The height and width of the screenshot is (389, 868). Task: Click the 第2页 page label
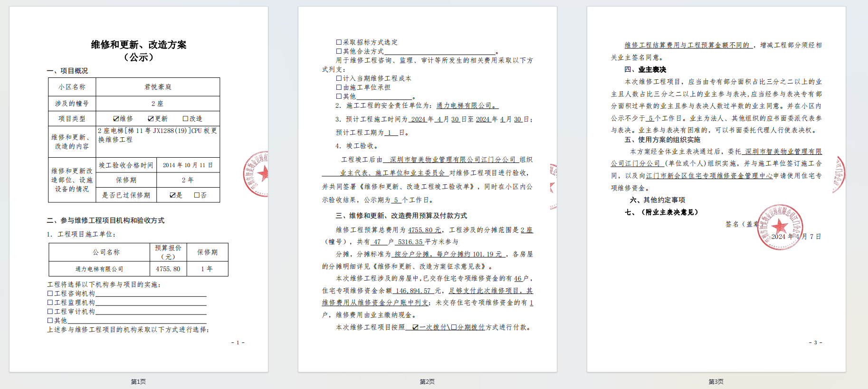click(427, 381)
